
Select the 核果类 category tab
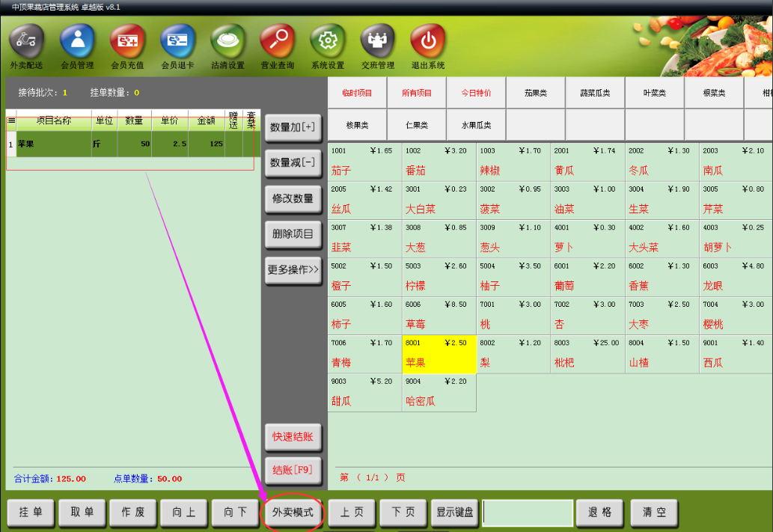(x=358, y=125)
